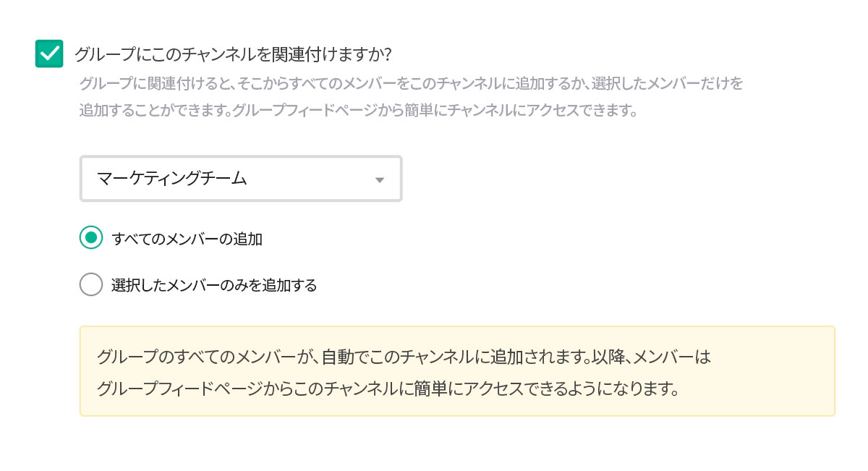Screen dimensions: 868x471
Task: Click the label 選択したメンバーのみを追加する
Action: (215, 284)
